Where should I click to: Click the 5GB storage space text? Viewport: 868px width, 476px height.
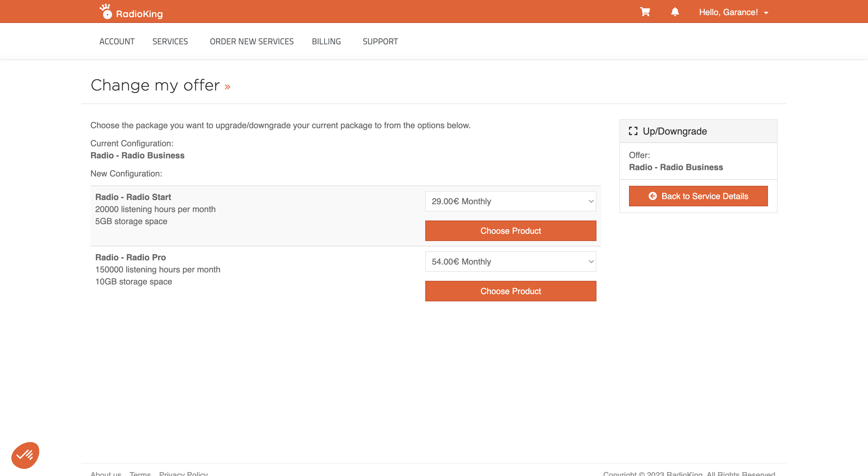pos(131,221)
